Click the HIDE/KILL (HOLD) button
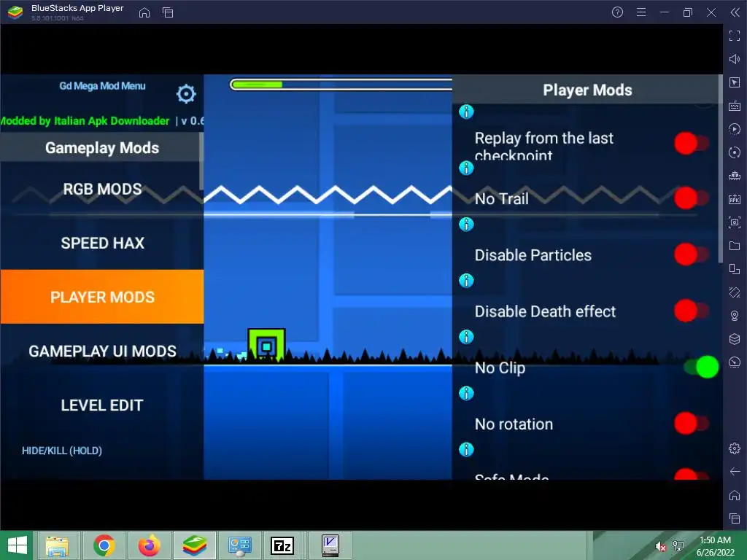This screenshot has height=560, width=747. tap(62, 451)
